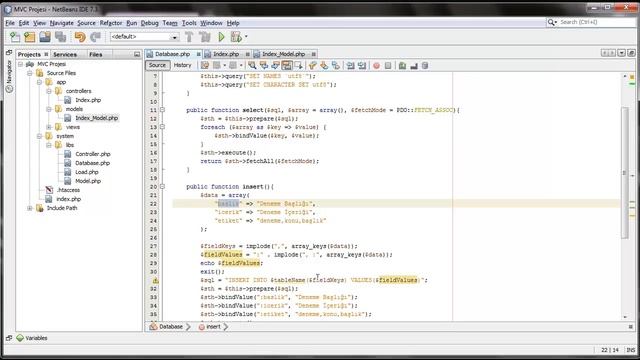
Task: Click the Shift Line Right icon
Action: coord(362,65)
